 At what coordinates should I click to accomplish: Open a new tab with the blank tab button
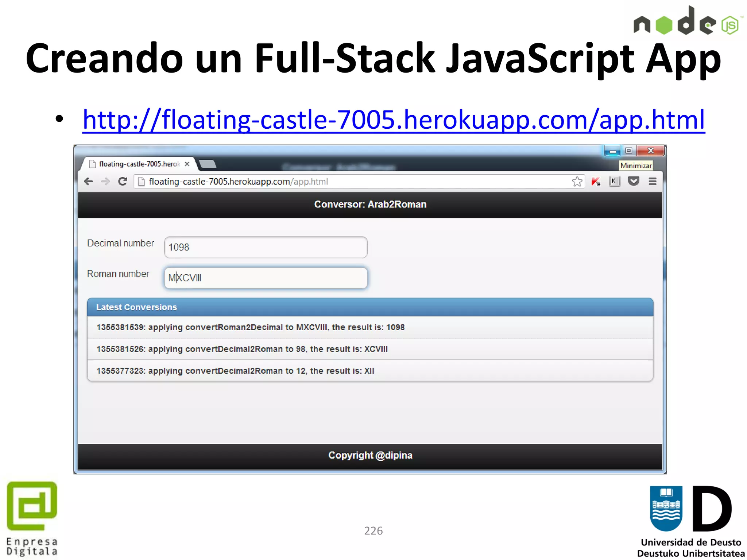208,164
